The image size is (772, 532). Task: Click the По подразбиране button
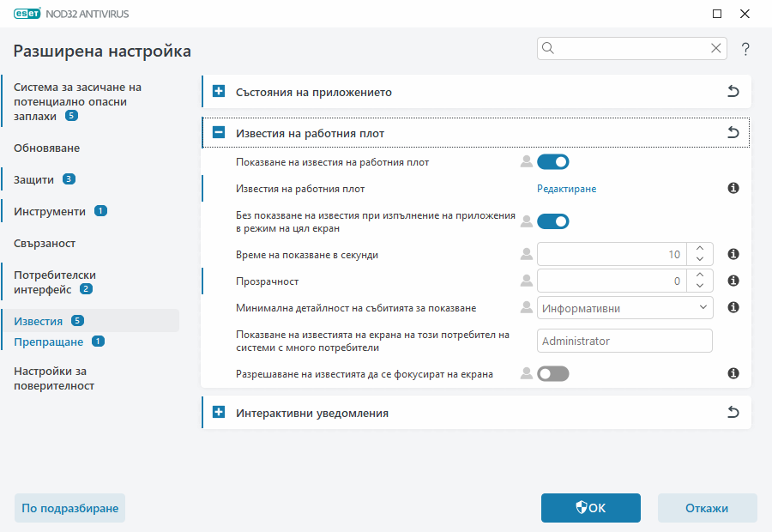click(x=69, y=508)
